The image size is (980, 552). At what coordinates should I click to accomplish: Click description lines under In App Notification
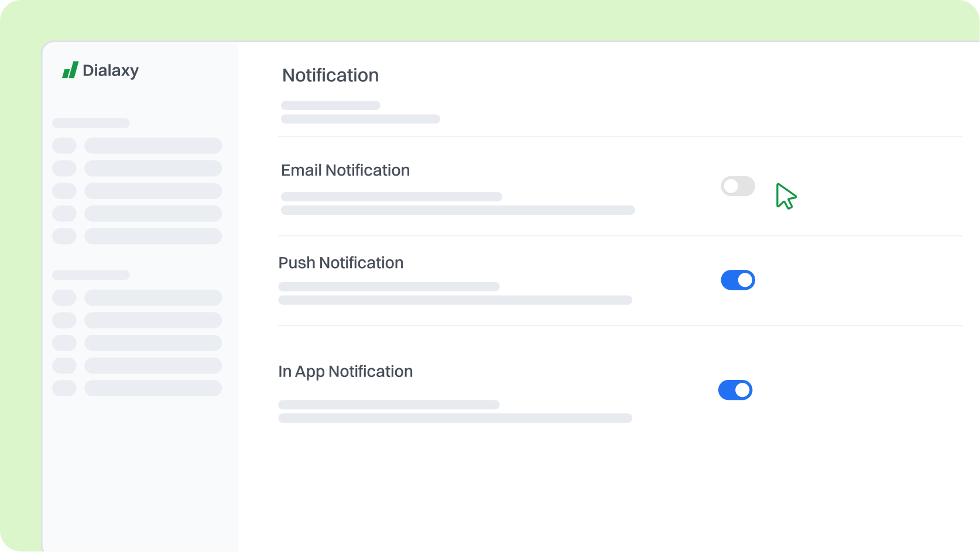(454, 412)
